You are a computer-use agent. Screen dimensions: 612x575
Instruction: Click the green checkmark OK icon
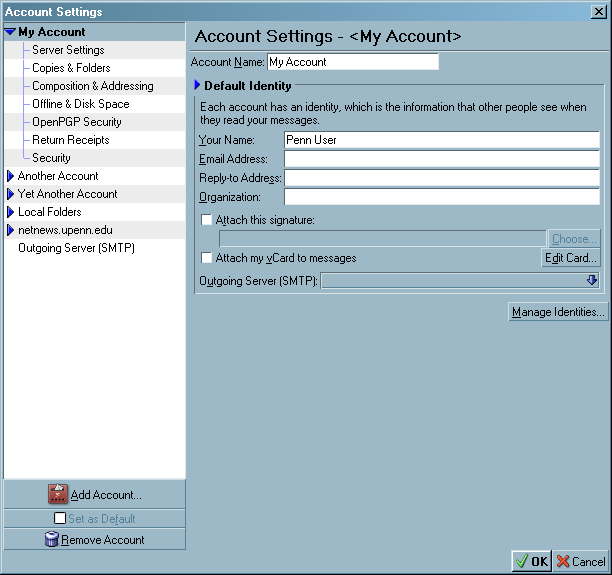click(522, 562)
